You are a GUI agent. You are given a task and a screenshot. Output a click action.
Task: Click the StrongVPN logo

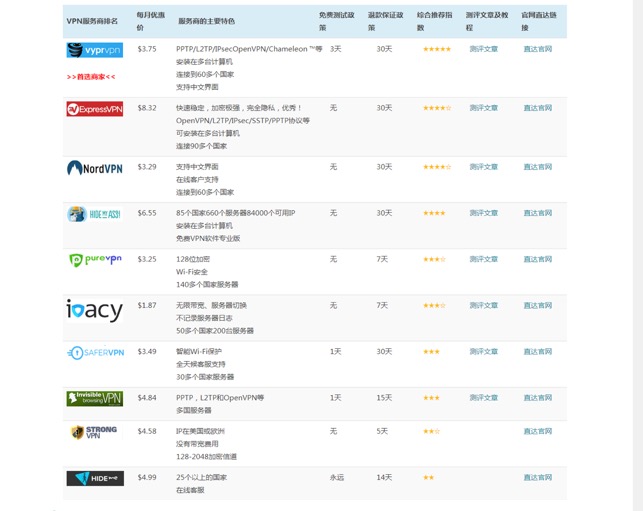tap(94, 432)
